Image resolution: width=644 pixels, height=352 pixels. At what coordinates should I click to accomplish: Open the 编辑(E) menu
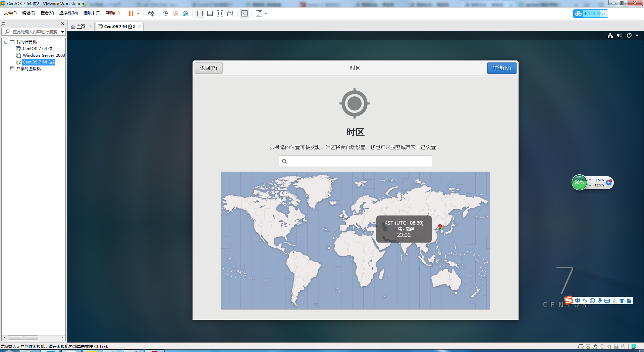[29, 13]
